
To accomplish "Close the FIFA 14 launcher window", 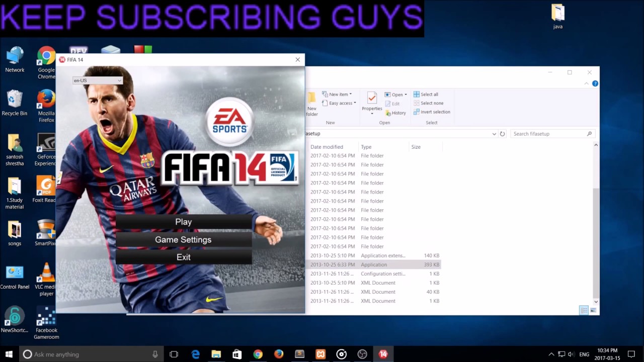I will (x=297, y=60).
